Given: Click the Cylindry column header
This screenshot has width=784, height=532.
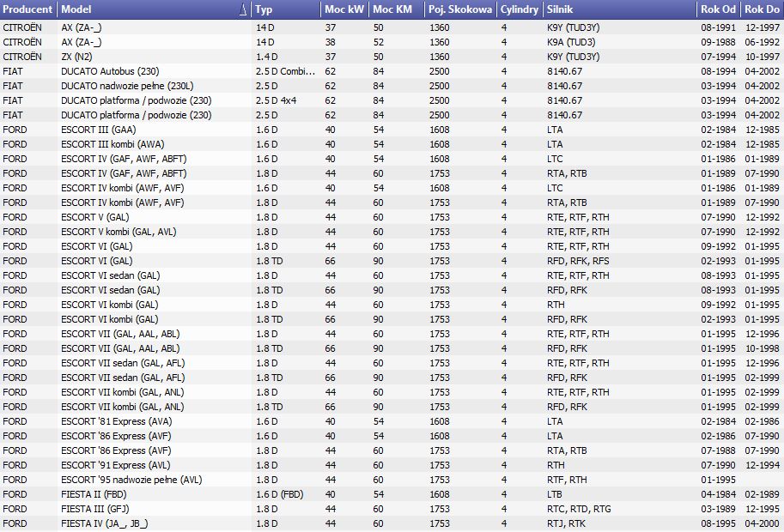Looking at the screenshot, I should pyautogui.click(x=519, y=9).
